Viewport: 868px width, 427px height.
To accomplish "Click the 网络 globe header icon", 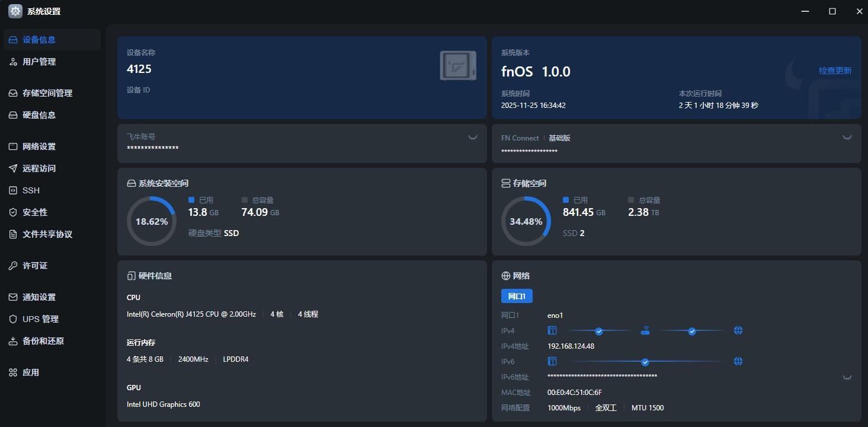I will (x=505, y=276).
